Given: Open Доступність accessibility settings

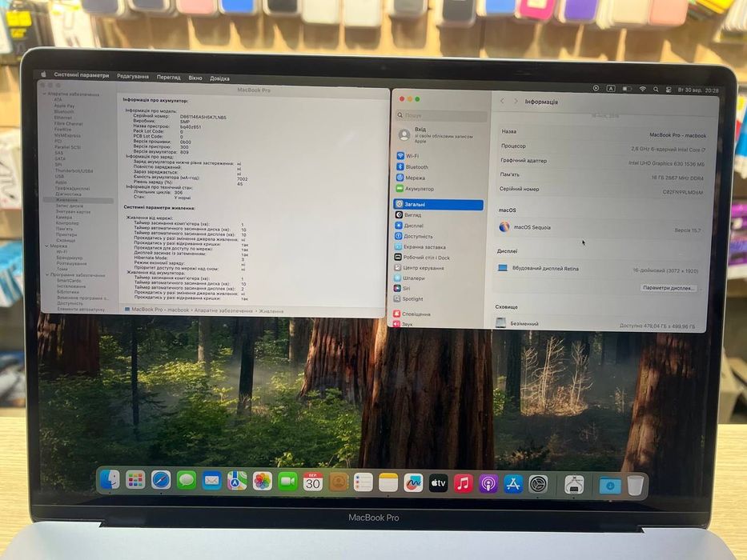Looking at the screenshot, I should 414,236.
